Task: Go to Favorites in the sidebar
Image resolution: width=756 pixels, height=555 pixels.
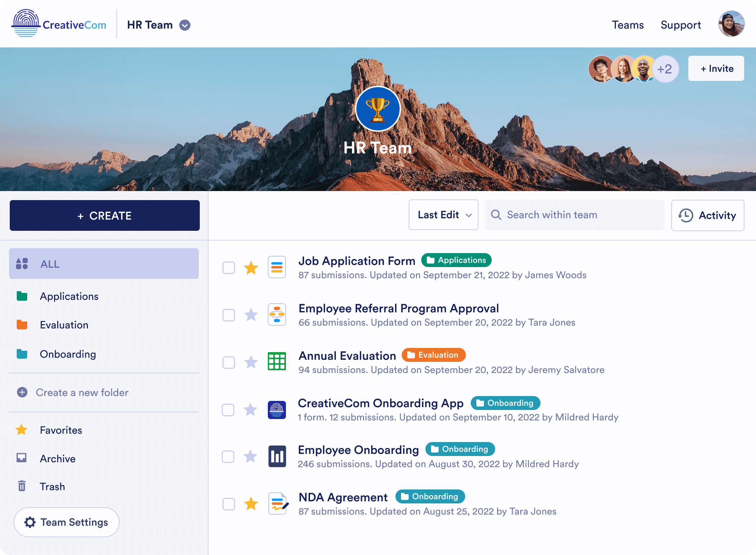Action: 61,430
